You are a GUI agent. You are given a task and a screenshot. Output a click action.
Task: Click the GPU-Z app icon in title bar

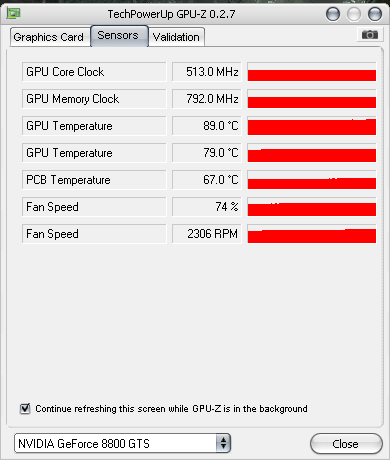(14, 14)
